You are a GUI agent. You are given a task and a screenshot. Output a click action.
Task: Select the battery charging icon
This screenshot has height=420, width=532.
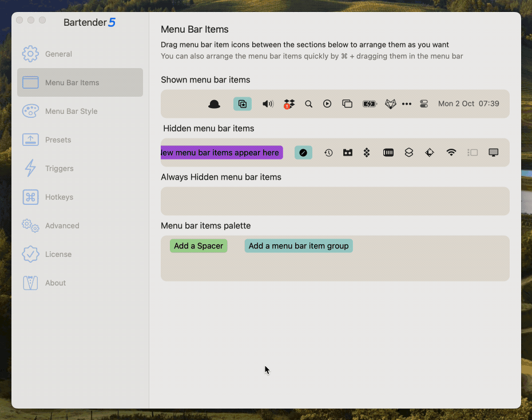point(370,104)
